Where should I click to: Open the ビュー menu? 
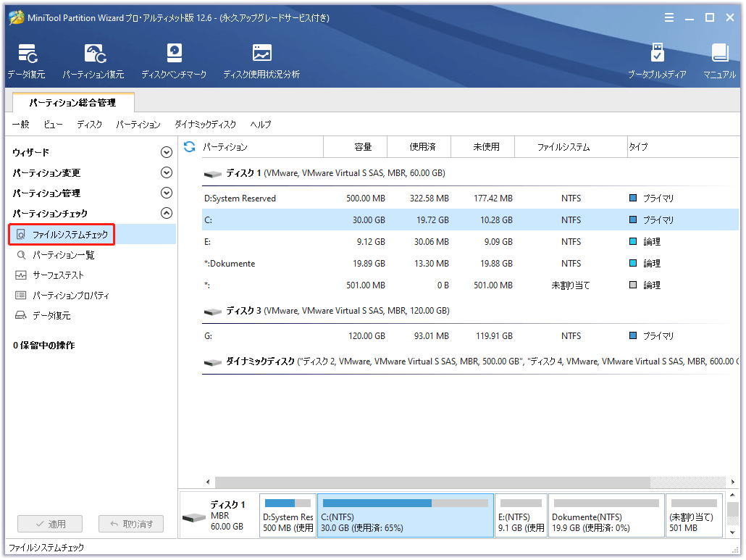[53, 124]
